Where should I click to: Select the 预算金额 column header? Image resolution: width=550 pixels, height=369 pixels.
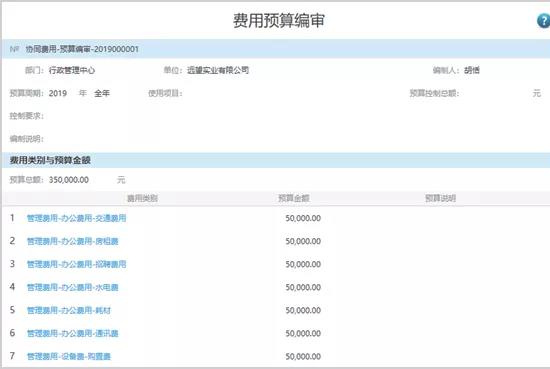point(294,199)
